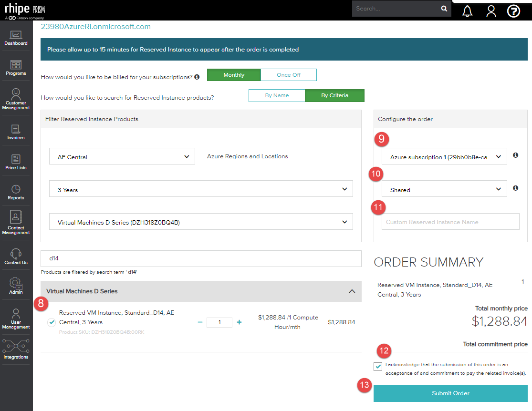Collapse the Virtual Machines D Series section

click(x=352, y=291)
